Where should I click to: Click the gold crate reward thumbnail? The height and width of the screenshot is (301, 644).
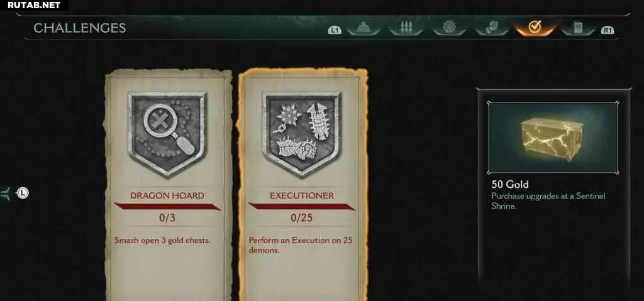pyautogui.click(x=553, y=138)
